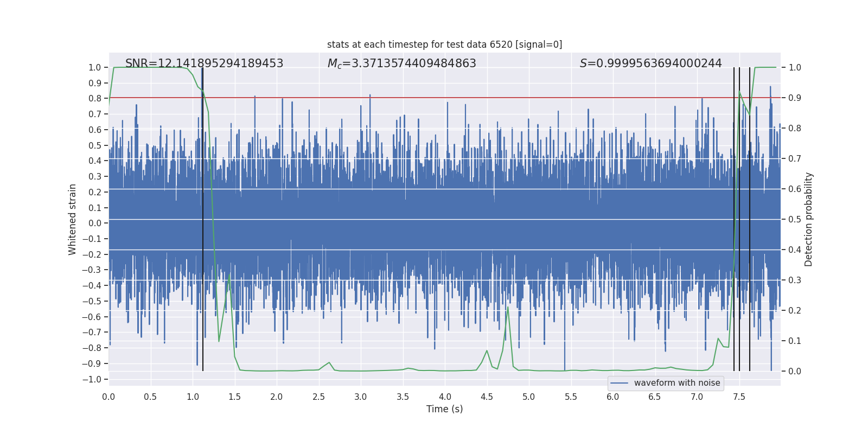Click the SNR=12.141895294189453 annotation

[204, 63]
